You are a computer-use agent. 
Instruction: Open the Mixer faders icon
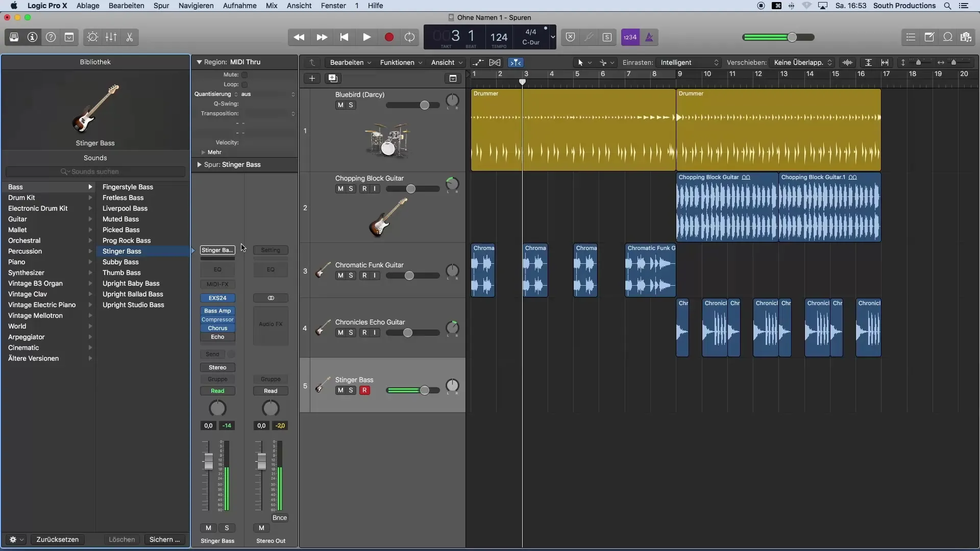[111, 37]
